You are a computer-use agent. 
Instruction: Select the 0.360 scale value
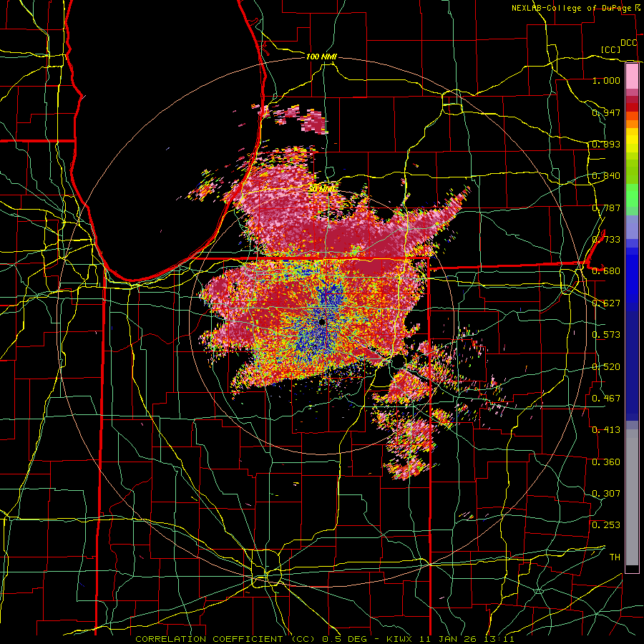coord(606,462)
